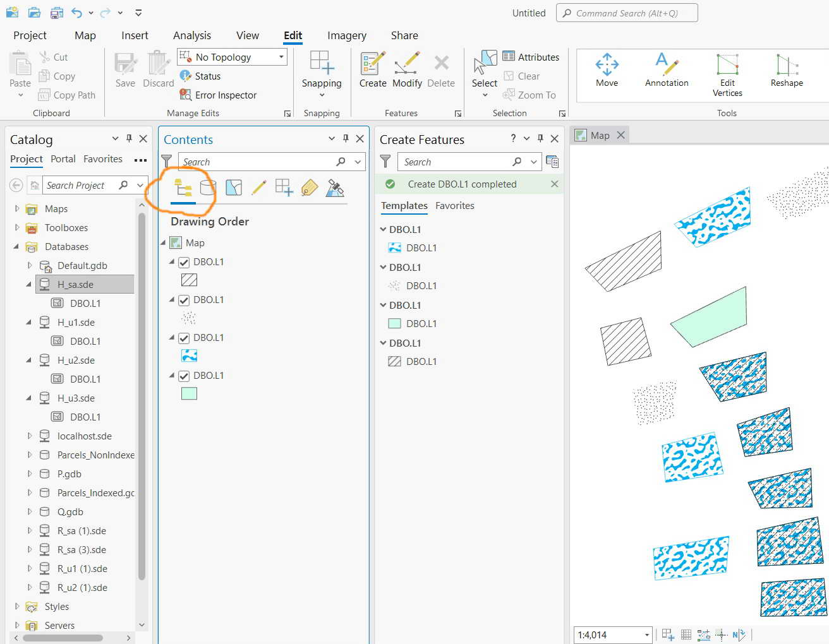Image resolution: width=829 pixels, height=644 pixels.
Task: Open Manage Templates icon in Create Features
Action: click(x=552, y=162)
